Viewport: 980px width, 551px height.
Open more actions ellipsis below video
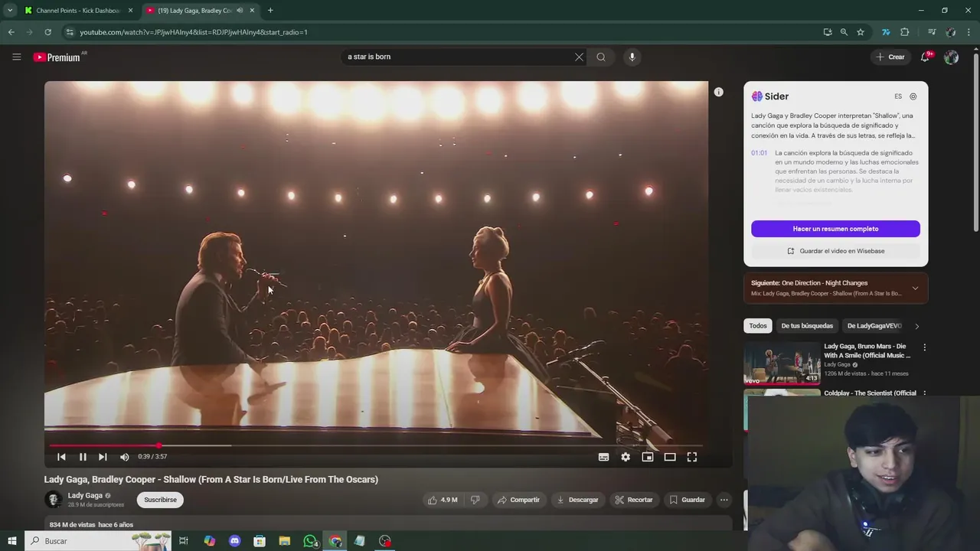724,500
